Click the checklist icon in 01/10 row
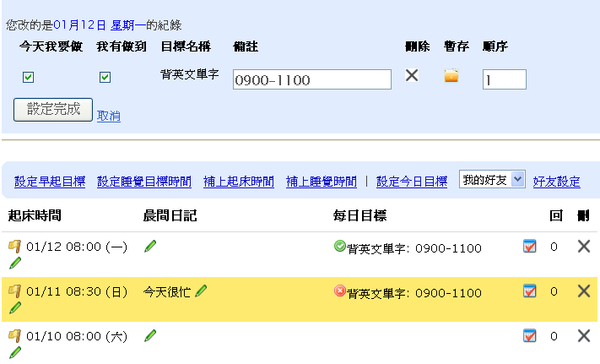The width and height of the screenshot is (600, 364). click(x=530, y=336)
